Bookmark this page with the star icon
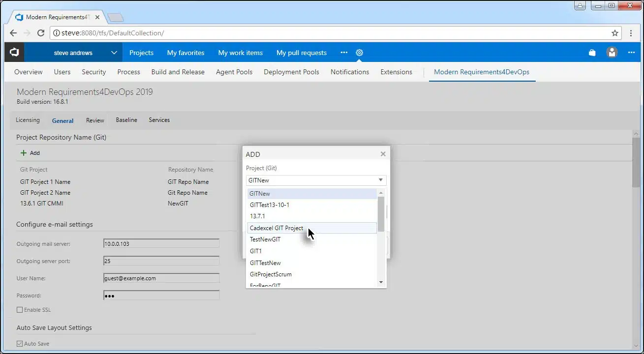This screenshot has width=644, height=354. click(614, 33)
